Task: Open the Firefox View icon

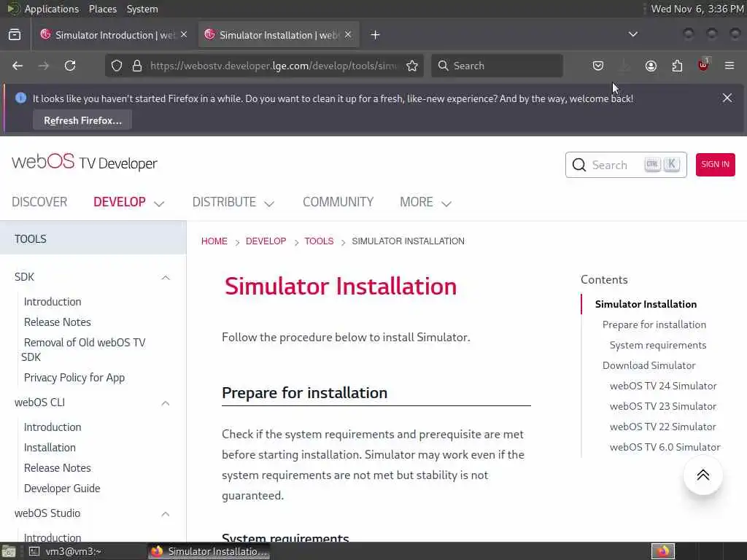Action: pos(15,35)
